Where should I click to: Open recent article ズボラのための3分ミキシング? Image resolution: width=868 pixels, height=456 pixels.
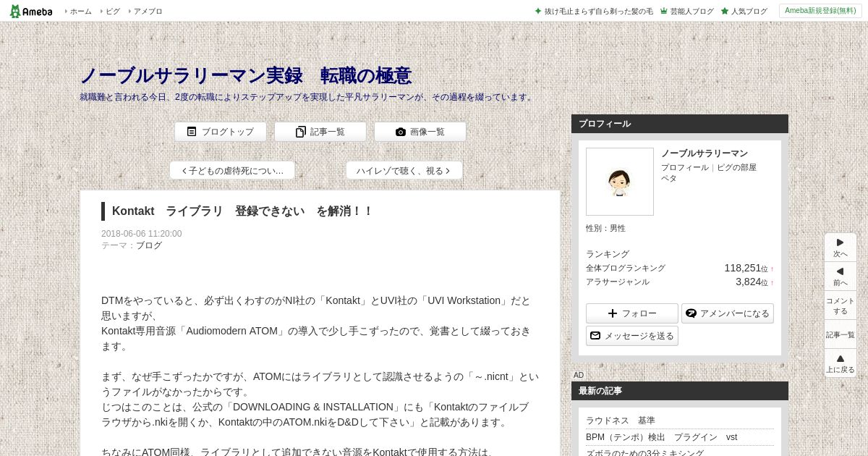click(645, 453)
